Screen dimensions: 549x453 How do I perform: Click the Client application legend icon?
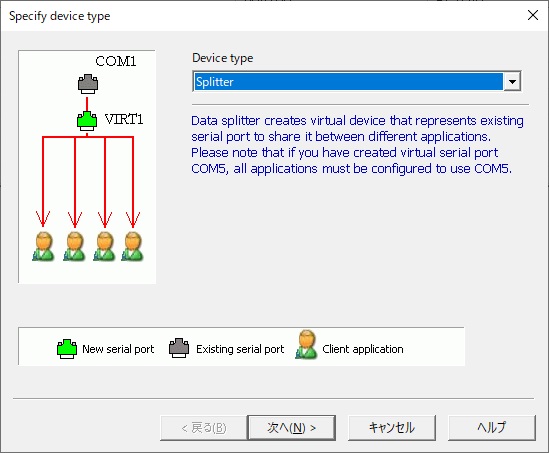[x=306, y=345]
